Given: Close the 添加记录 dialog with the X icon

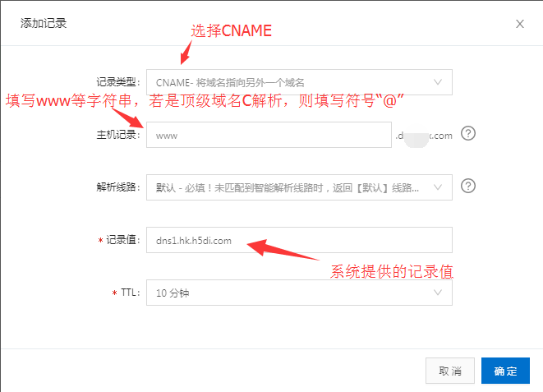Looking at the screenshot, I should [520, 24].
